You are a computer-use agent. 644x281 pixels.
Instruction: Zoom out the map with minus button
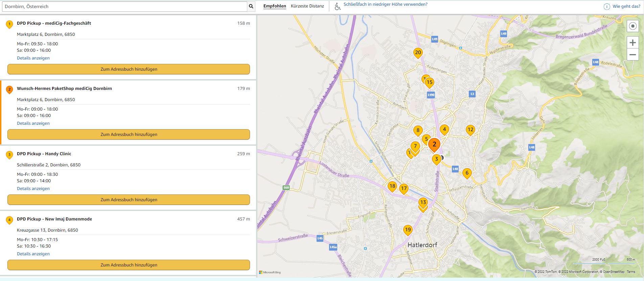pos(632,54)
